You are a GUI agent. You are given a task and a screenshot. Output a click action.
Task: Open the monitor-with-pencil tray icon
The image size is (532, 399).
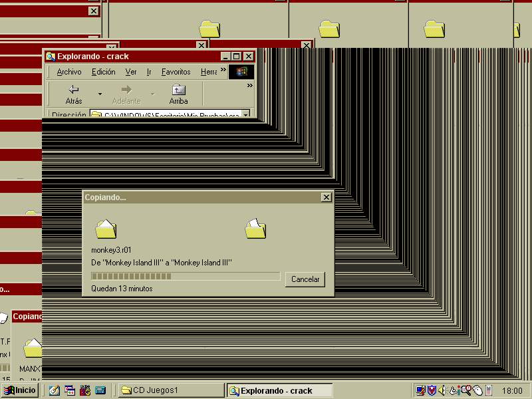[x=421, y=390]
